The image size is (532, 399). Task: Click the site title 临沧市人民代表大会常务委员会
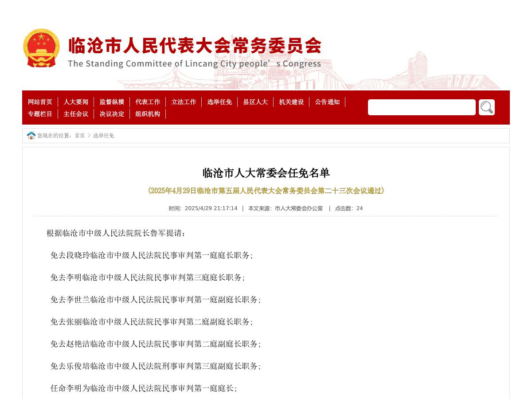194,46
